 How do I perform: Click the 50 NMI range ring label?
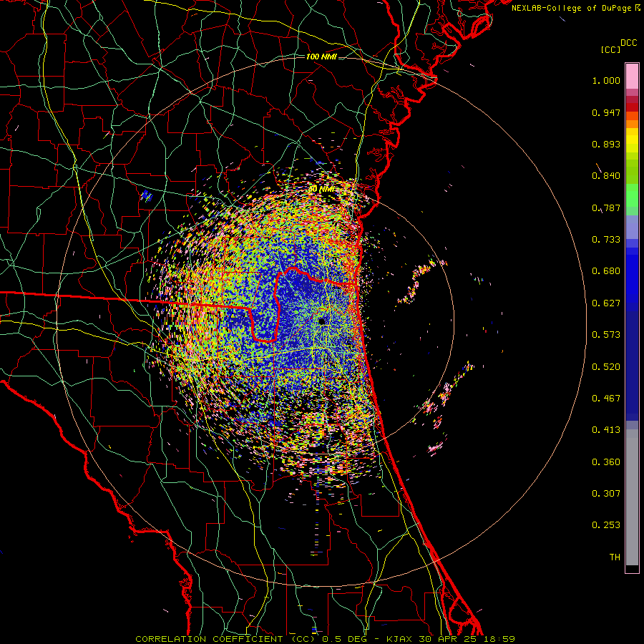321,190
